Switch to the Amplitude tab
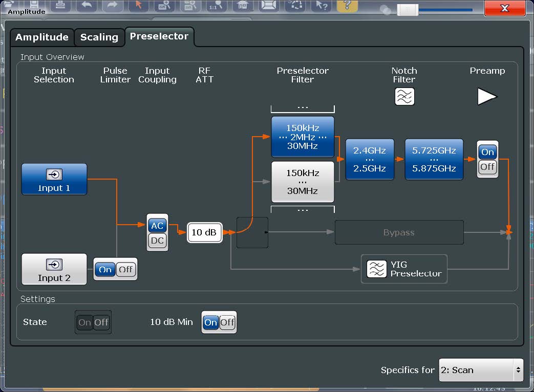The height and width of the screenshot is (392, 534). (x=42, y=37)
